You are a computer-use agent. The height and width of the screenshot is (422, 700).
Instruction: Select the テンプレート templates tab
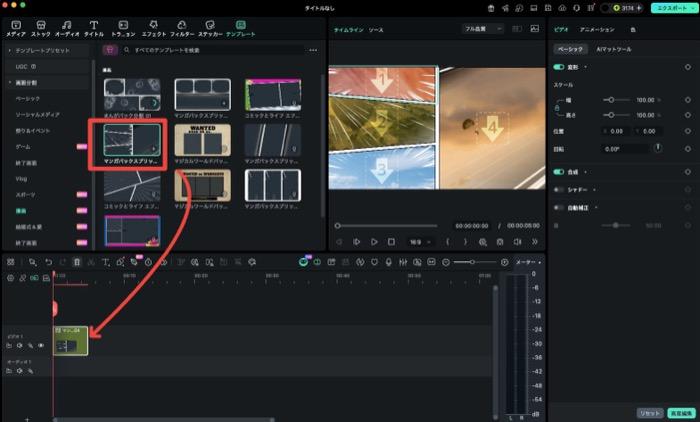coord(241,29)
